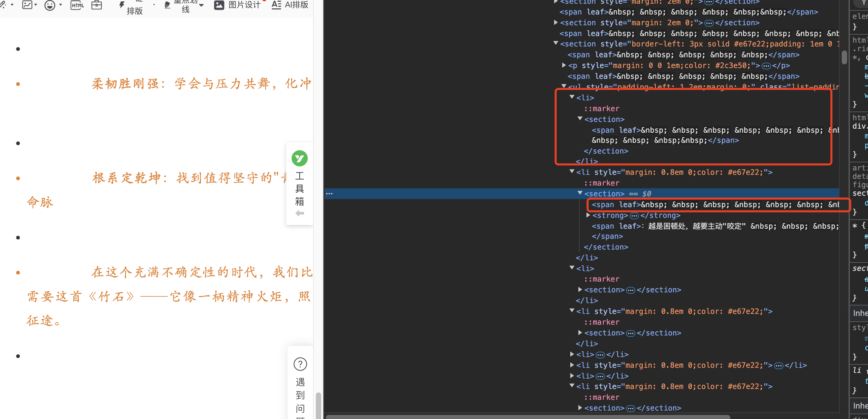868x419 pixels.
Task: Click the three-dots beside selected section row
Action: (x=329, y=193)
